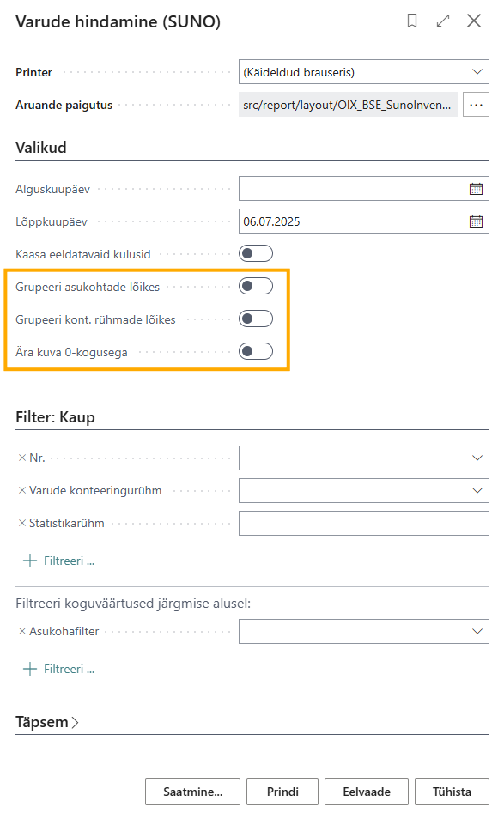The width and height of the screenshot is (504, 813).
Task: Open calendar picker for Lõppkuupäev
Action: (476, 221)
